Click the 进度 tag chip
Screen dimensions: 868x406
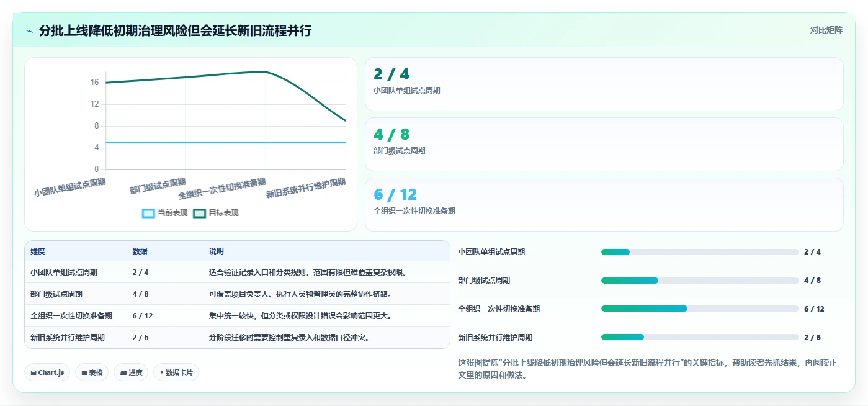click(131, 372)
